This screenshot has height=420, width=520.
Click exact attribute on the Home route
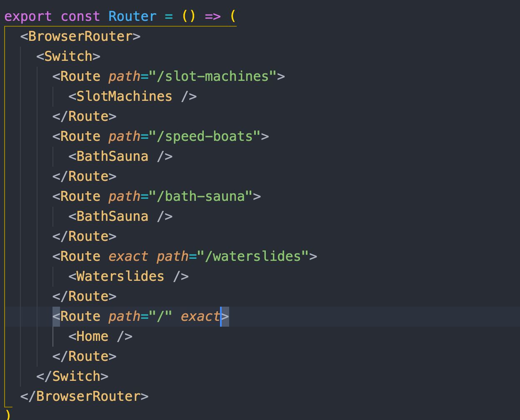coord(200,316)
